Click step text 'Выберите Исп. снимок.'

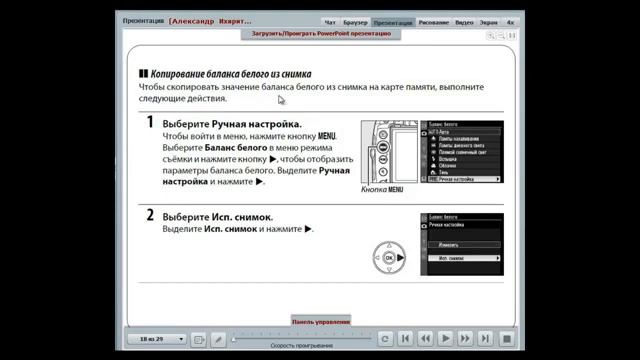tap(218, 217)
